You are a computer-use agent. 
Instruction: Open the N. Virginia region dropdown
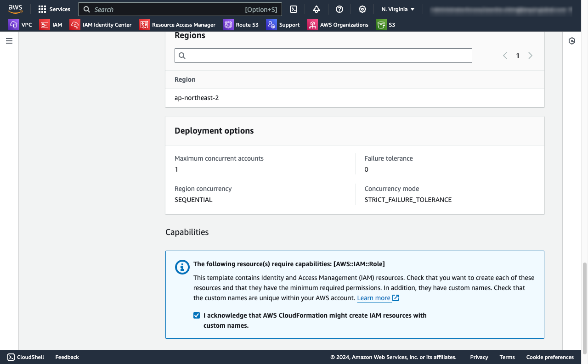pos(398,9)
